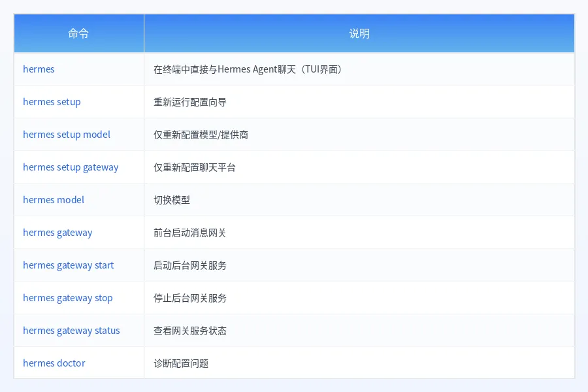
Task: Click the 'hermes setup' command text
Action: point(52,102)
